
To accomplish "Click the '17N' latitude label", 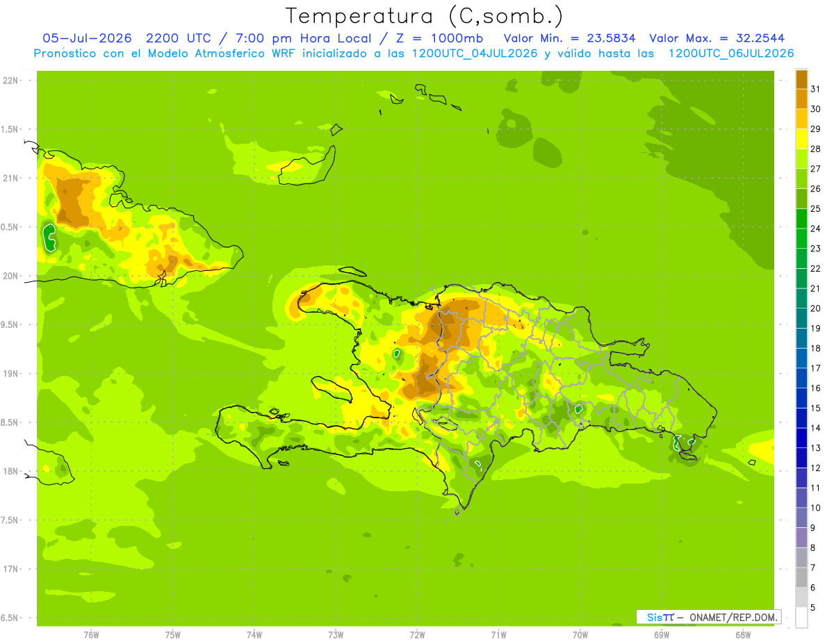I will pyautogui.click(x=10, y=569).
